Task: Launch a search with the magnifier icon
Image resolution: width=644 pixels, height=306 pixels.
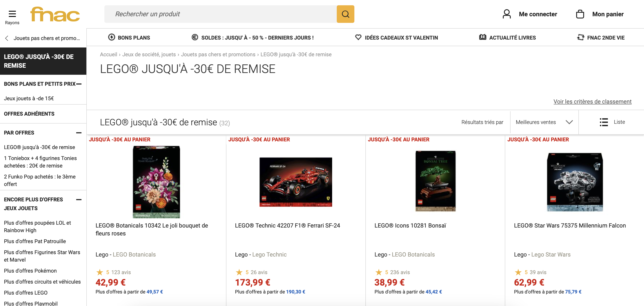Action: coord(345,14)
